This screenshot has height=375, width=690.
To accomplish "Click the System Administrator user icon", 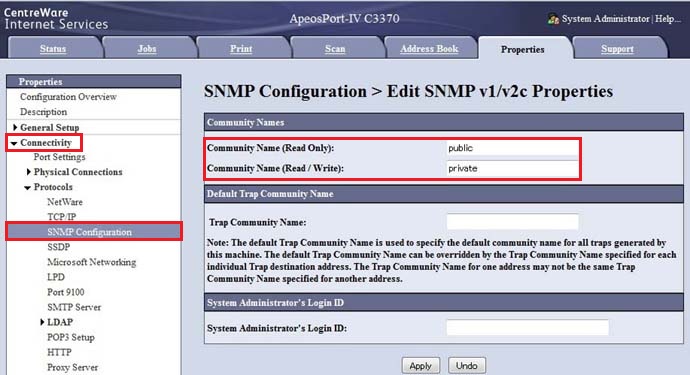I will (x=553, y=19).
